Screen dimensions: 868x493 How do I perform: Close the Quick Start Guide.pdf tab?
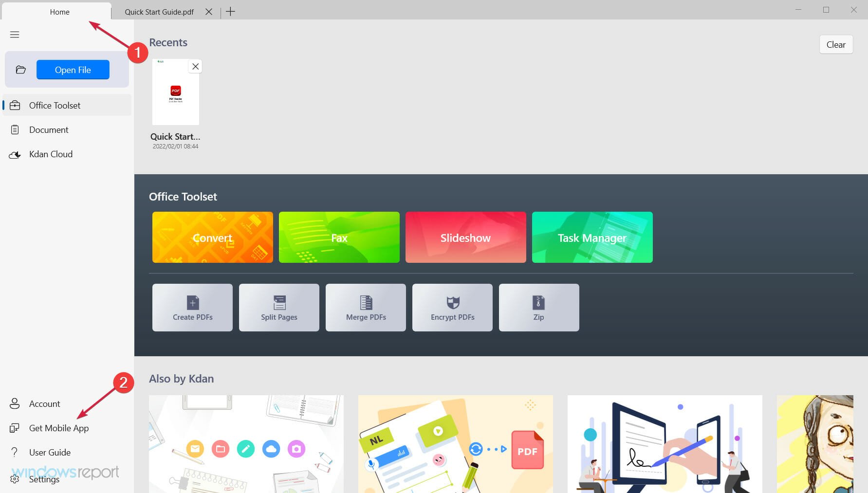click(x=209, y=12)
